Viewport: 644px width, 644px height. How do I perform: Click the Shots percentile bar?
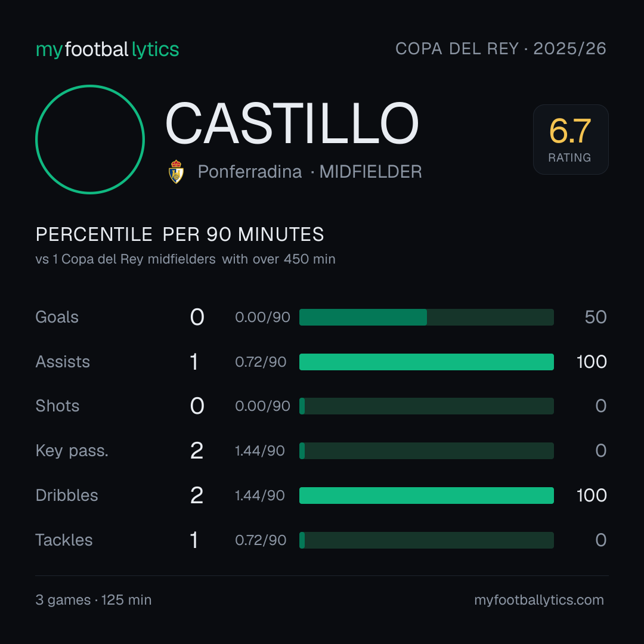point(426,406)
